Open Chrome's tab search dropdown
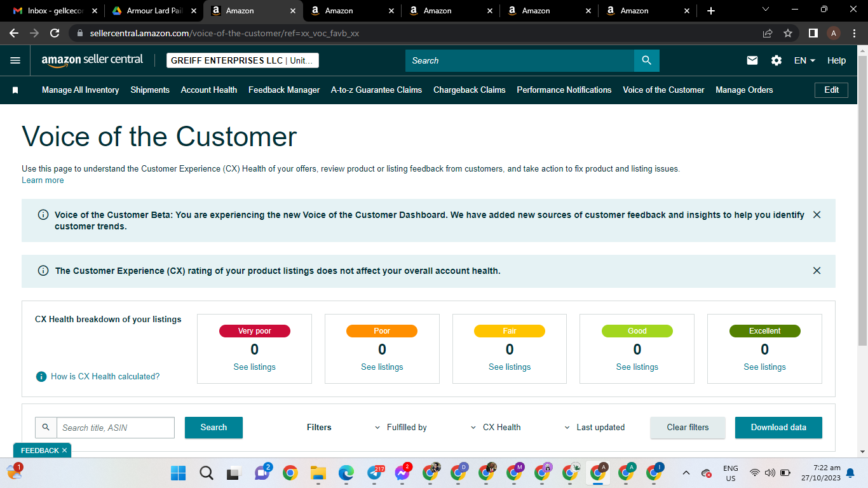 click(x=766, y=10)
